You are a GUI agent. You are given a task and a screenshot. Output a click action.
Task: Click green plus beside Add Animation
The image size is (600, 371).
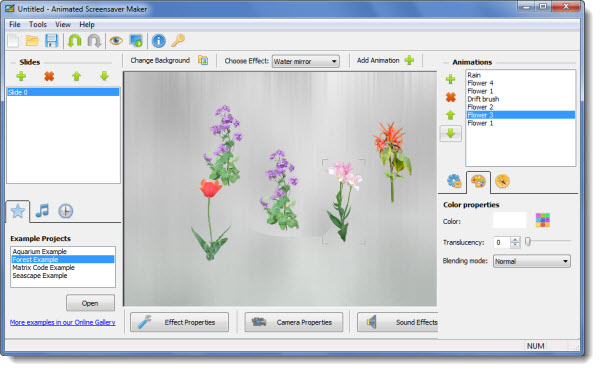tap(409, 60)
